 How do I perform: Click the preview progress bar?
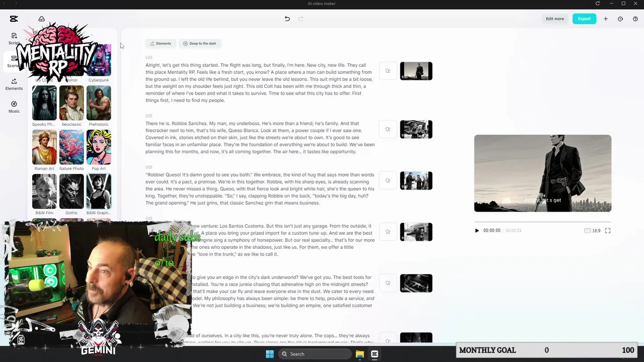click(542, 221)
